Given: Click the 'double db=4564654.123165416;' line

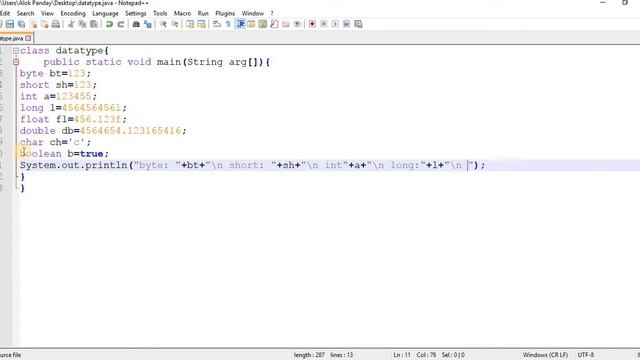Looking at the screenshot, I should click(x=103, y=131).
